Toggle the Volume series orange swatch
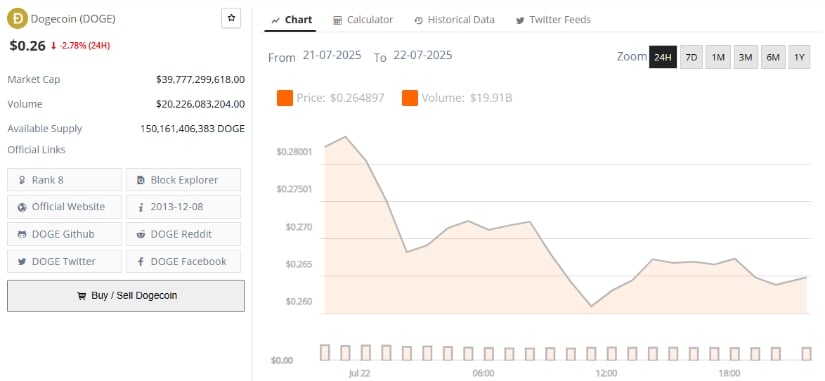This screenshot has height=381, width=825. [x=410, y=98]
